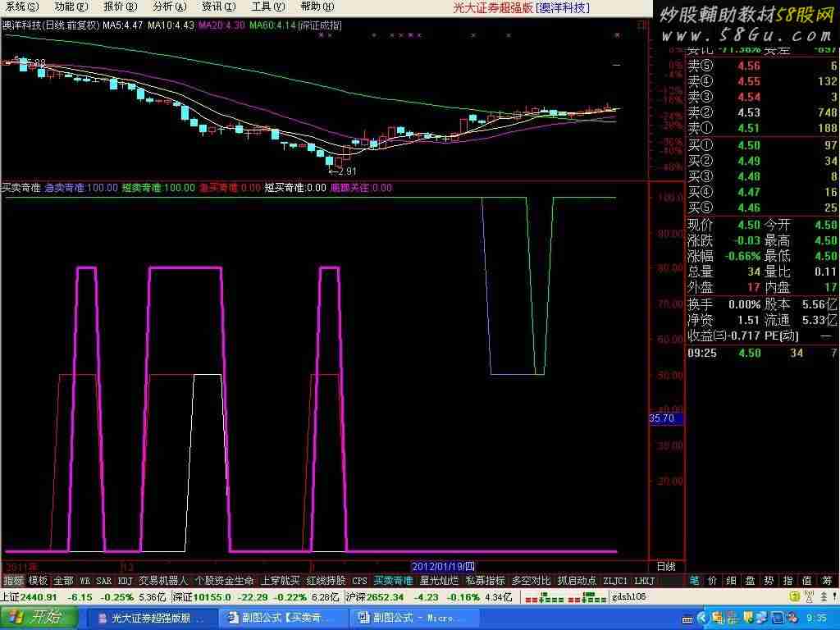Open 副图公式 - Micro taskbar window
Screen dimensions: 840x630
(x=413, y=619)
